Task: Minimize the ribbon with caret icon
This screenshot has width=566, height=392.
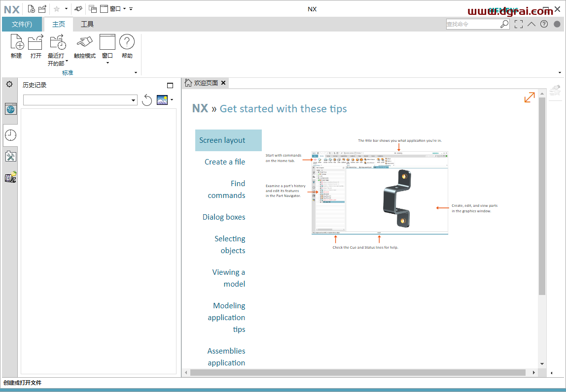Action: 531,24
